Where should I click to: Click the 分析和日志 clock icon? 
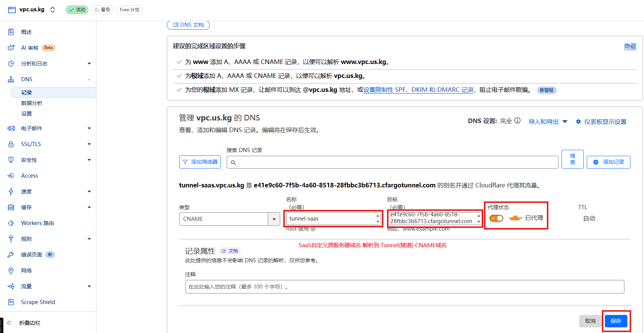(x=11, y=64)
